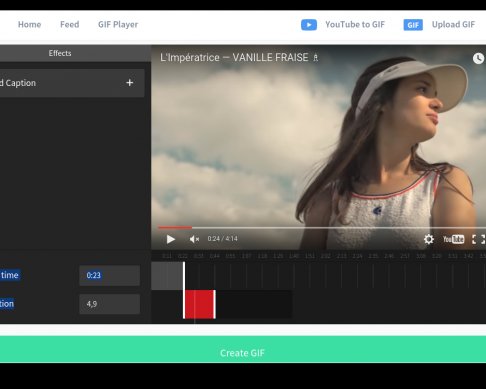Click the 0:24 / 4:14 time display
The image size is (486, 389).
tap(222, 239)
